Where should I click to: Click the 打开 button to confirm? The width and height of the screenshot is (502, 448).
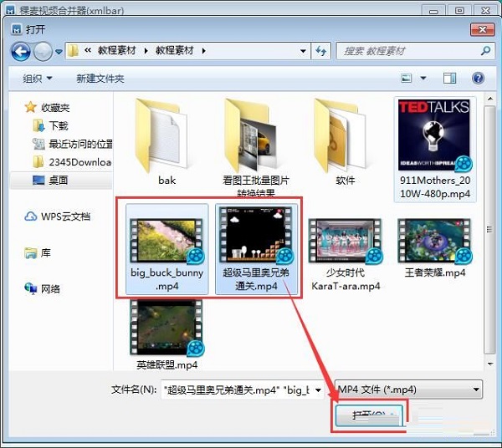click(369, 415)
